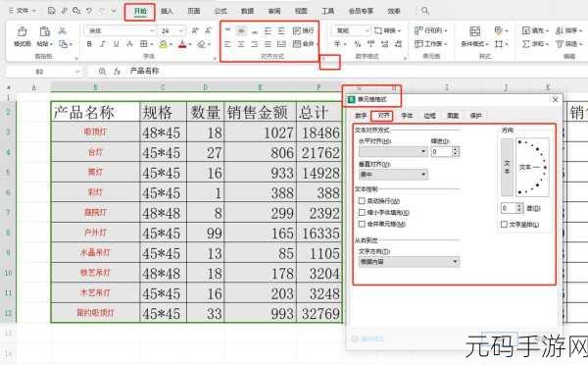Click the Merge button in the ribbon
The image size is (588, 365).
[305, 44]
